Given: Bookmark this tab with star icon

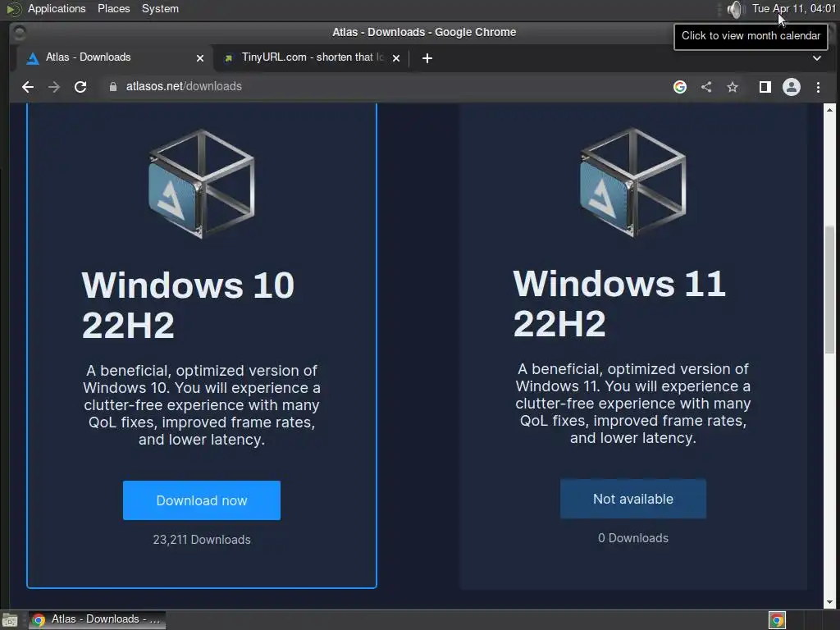Looking at the screenshot, I should pyautogui.click(x=733, y=87).
